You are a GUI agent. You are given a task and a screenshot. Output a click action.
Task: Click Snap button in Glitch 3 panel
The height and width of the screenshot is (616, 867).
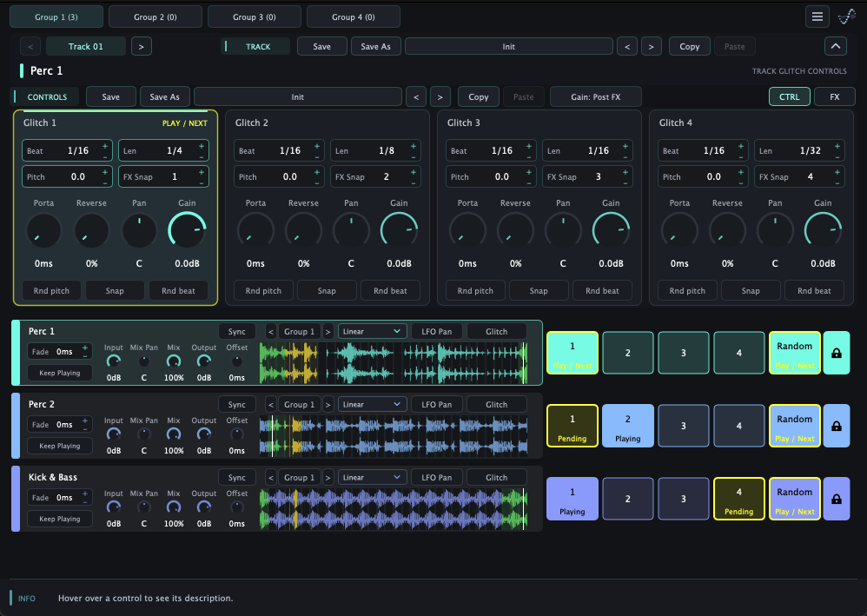(x=539, y=291)
